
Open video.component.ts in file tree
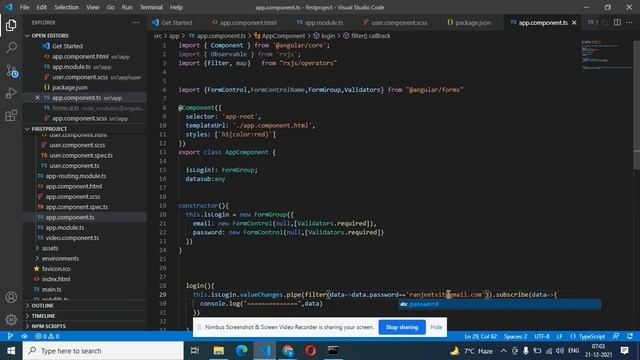click(72, 238)
